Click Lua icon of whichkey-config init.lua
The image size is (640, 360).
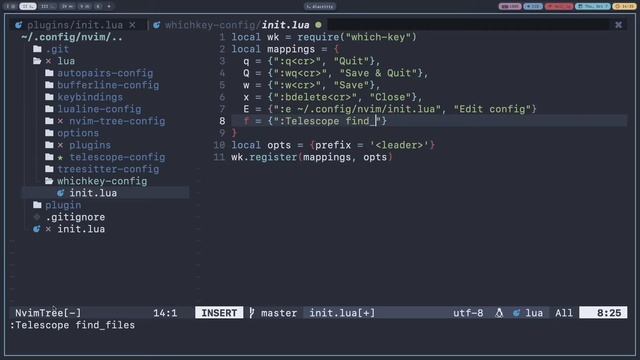point(60,193)
